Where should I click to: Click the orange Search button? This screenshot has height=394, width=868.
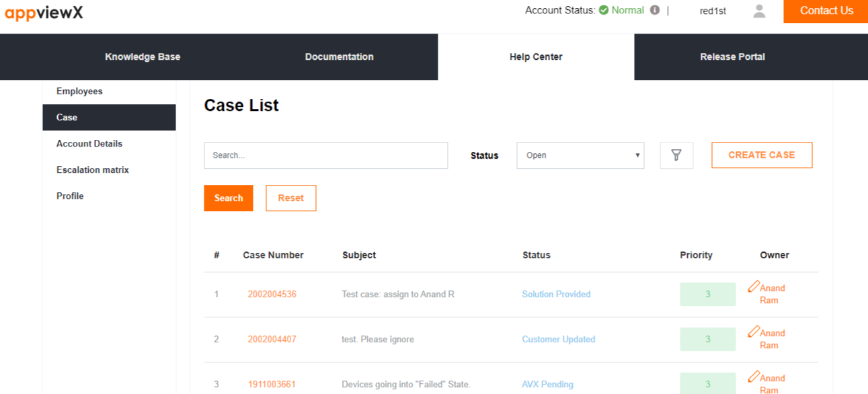click(229, 198)
